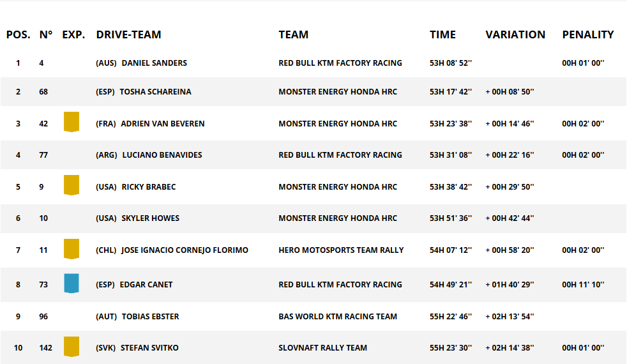Click Hero Motosports Team Rally team name
The width and height of the screenshot is (627, 364).
(341, 250)
